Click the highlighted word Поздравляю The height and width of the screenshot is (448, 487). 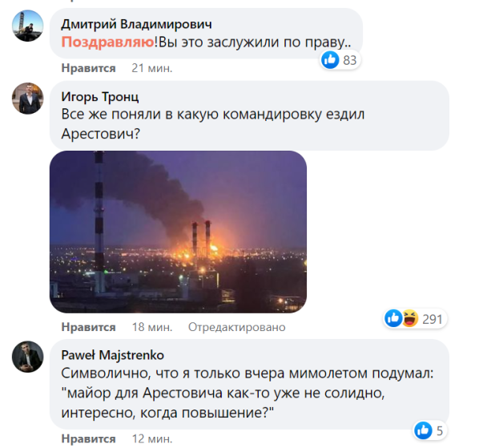99,40
